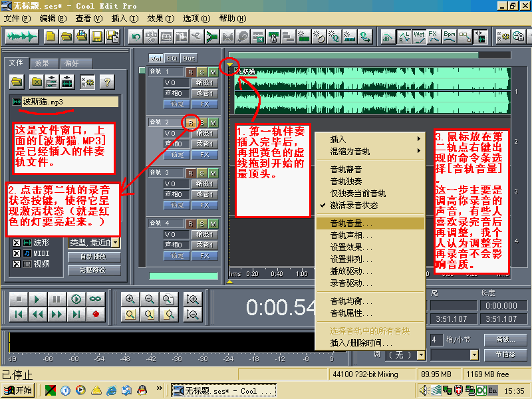Create a new session with toolbar icon
The image size is (532, 399).
51,37
